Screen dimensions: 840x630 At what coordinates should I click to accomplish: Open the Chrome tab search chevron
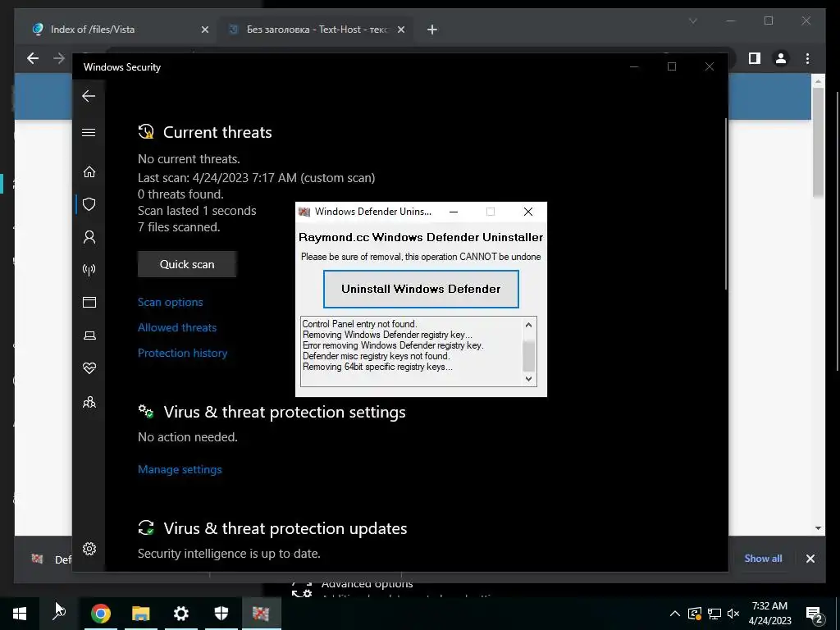click(692, 21)
